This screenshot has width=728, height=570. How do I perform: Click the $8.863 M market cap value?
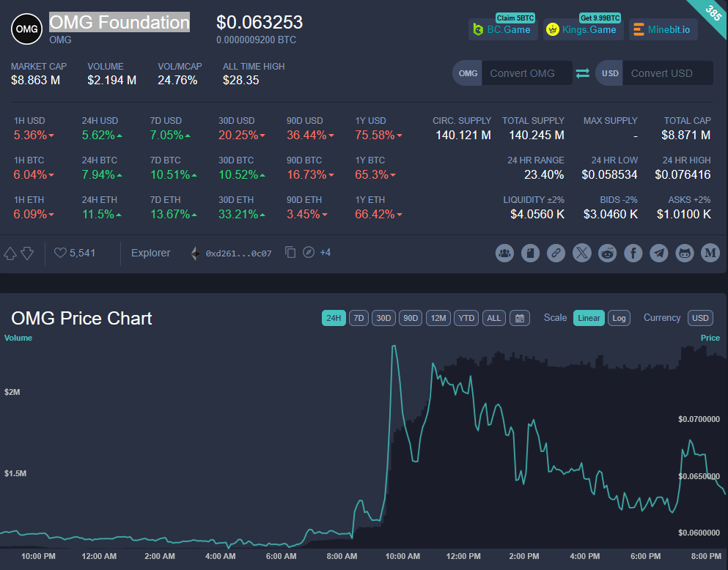pos(36,81)
